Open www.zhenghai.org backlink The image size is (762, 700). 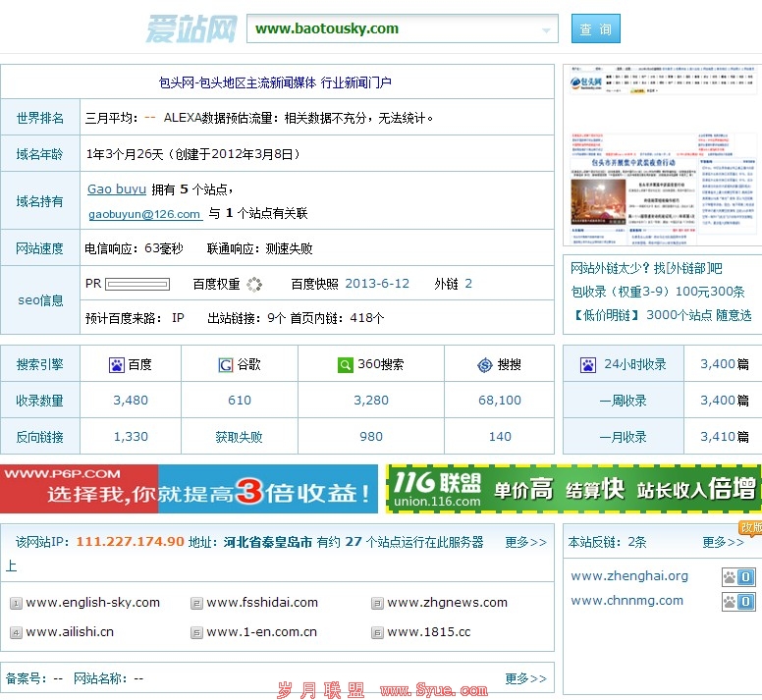pos(629,576)
